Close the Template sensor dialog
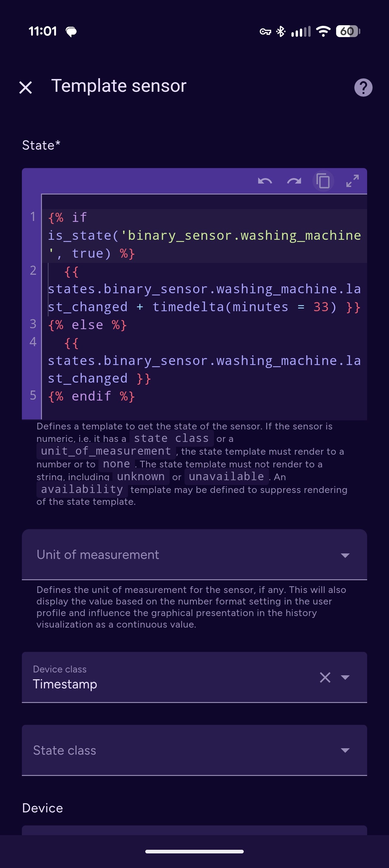This screenshot has width=389, height=868. 26,88
